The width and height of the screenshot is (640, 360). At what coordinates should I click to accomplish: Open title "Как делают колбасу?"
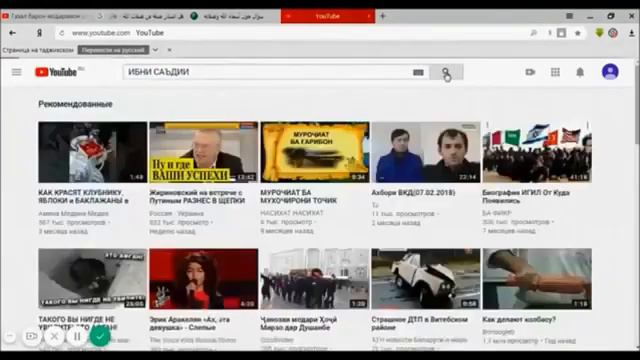click(x=519, y=320)
